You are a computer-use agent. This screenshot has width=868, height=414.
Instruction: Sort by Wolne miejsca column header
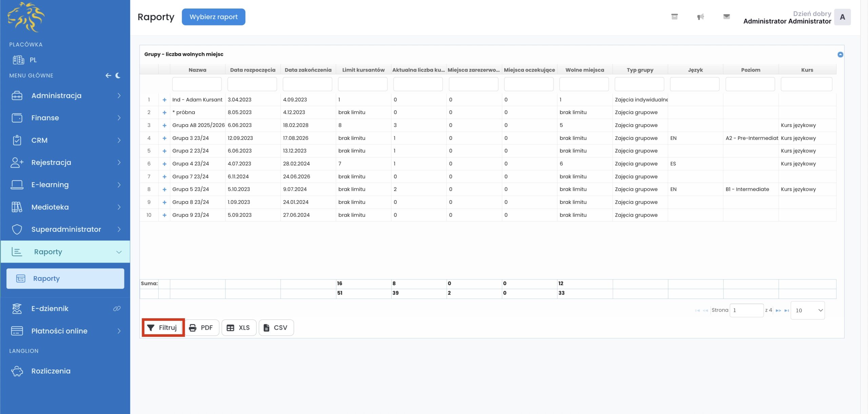click(585, 70)
